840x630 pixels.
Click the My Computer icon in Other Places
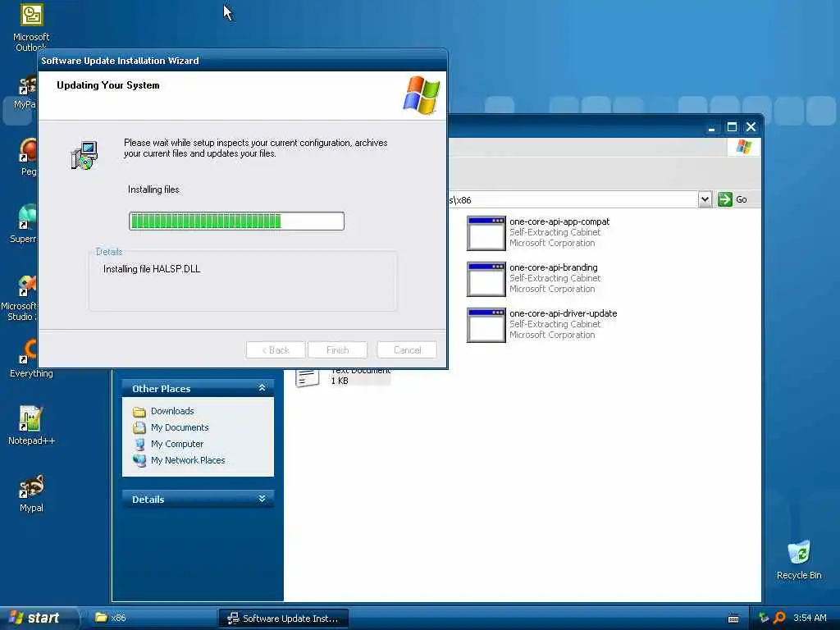(x=139, y=444)
